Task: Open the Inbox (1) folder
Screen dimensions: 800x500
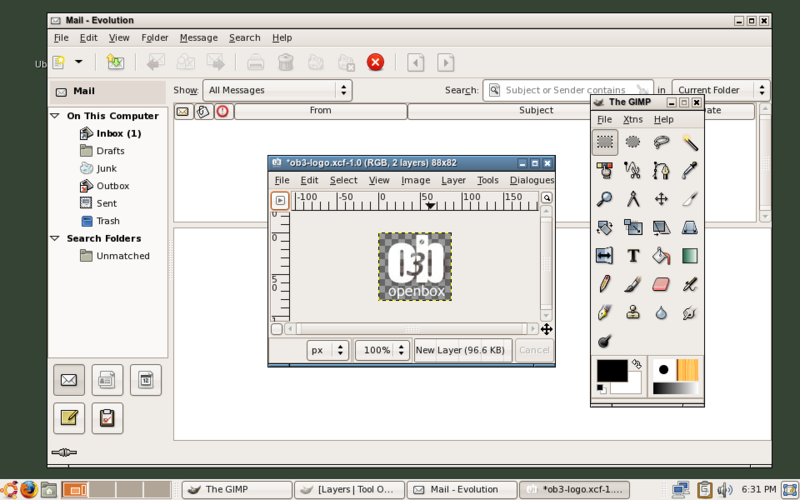Action: tap(118, 134)
